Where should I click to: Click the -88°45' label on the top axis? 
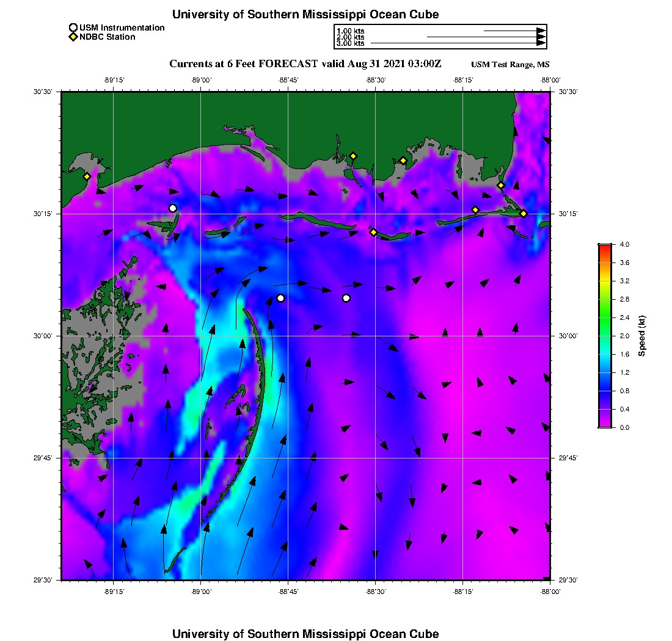[x=288, y=80]
